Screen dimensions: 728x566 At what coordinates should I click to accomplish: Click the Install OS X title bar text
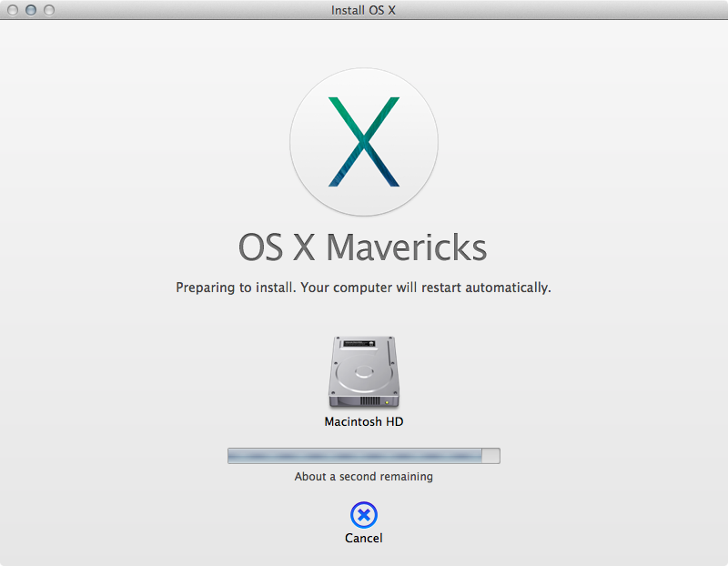pyautogui.click(x=363, y=10)
